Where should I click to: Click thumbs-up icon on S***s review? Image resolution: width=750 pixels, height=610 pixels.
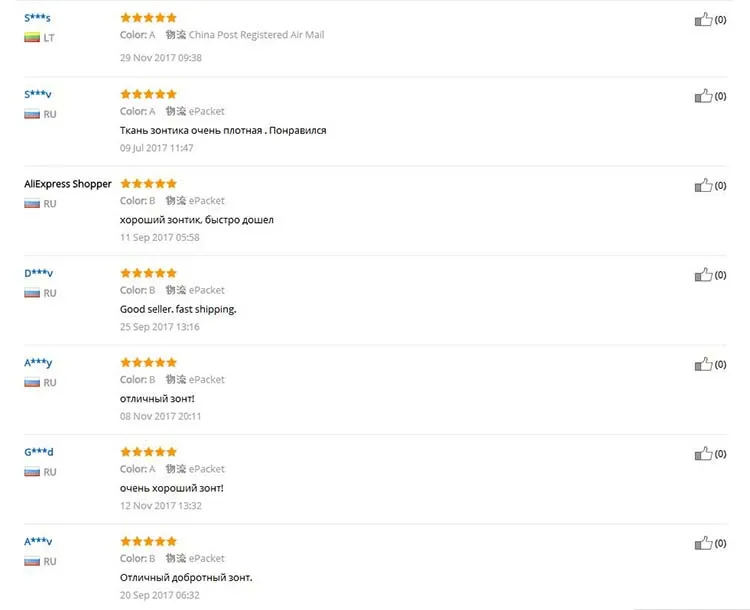point(703,19)
